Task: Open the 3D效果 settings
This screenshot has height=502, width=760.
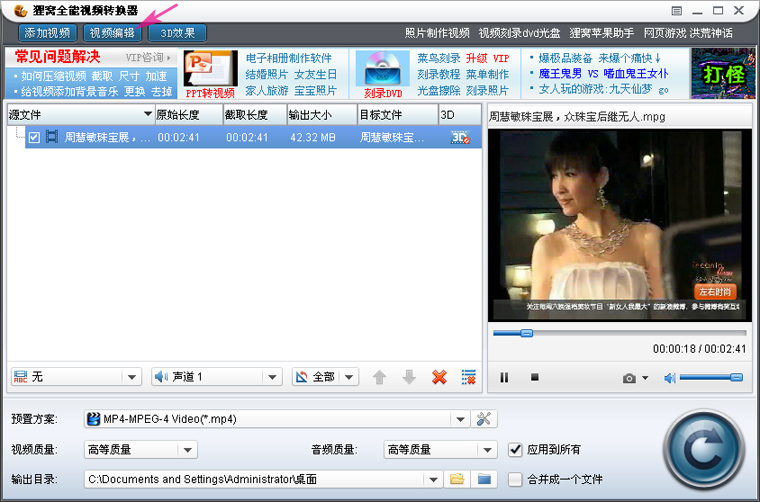Action: click(177, 33)
